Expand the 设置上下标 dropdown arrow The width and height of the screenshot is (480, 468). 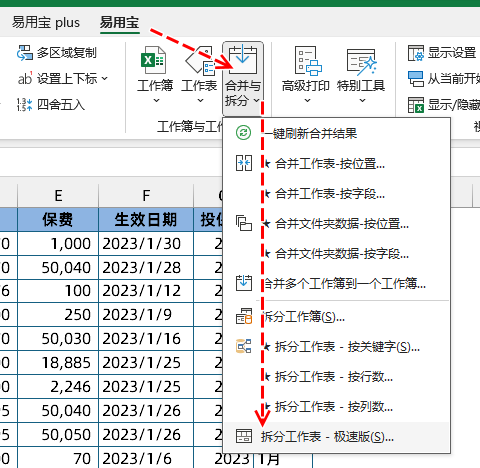coord(105,79)
